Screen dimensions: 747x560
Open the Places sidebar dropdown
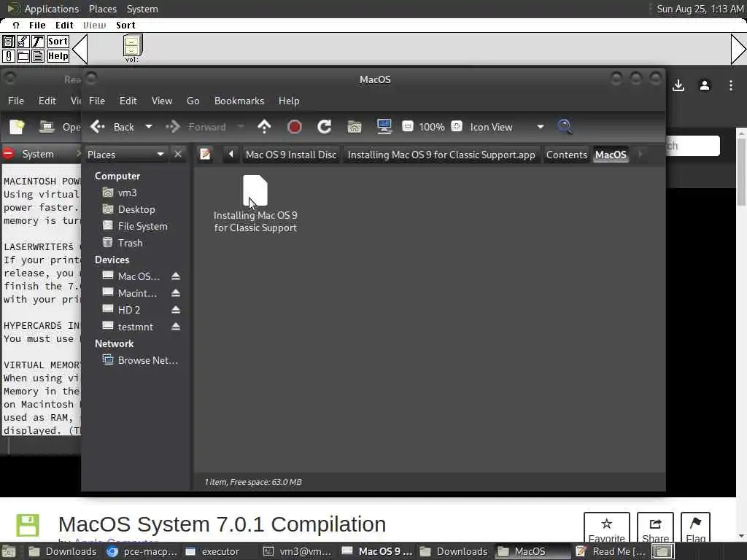[x=125, y=155]
